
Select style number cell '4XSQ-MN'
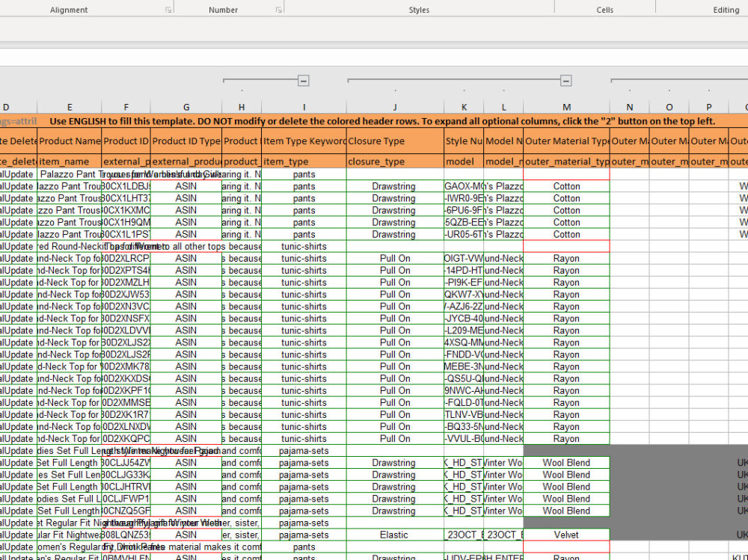click(x=464, y=342)
